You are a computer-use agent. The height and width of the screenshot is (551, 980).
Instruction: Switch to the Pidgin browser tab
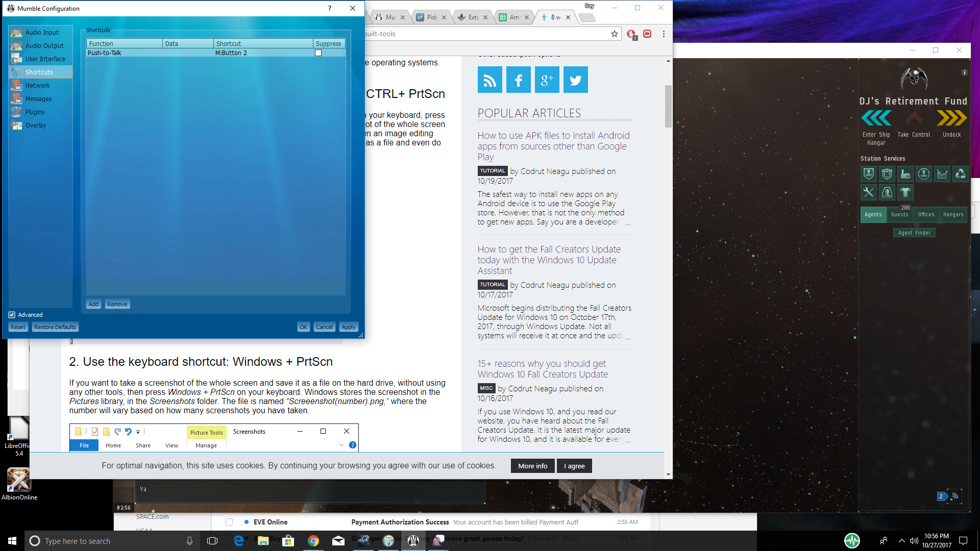click(x=432, y=17)
